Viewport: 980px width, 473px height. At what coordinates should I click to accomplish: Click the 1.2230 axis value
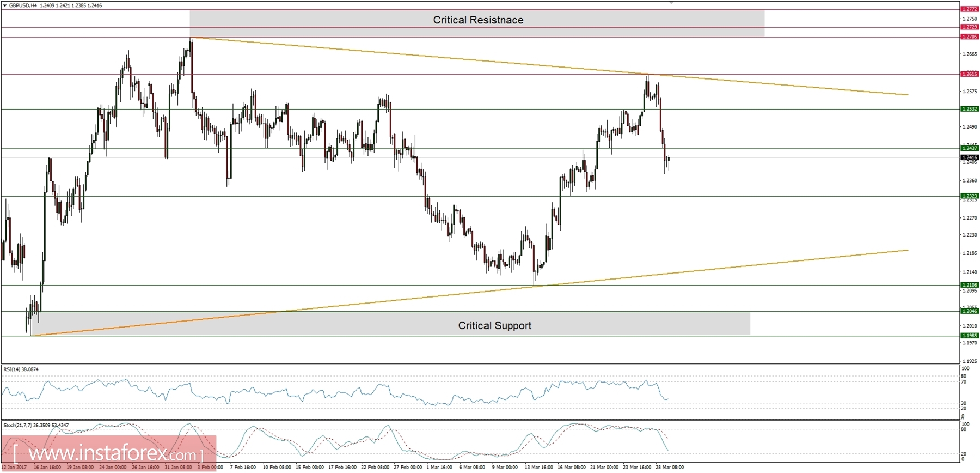click(970, 235)
